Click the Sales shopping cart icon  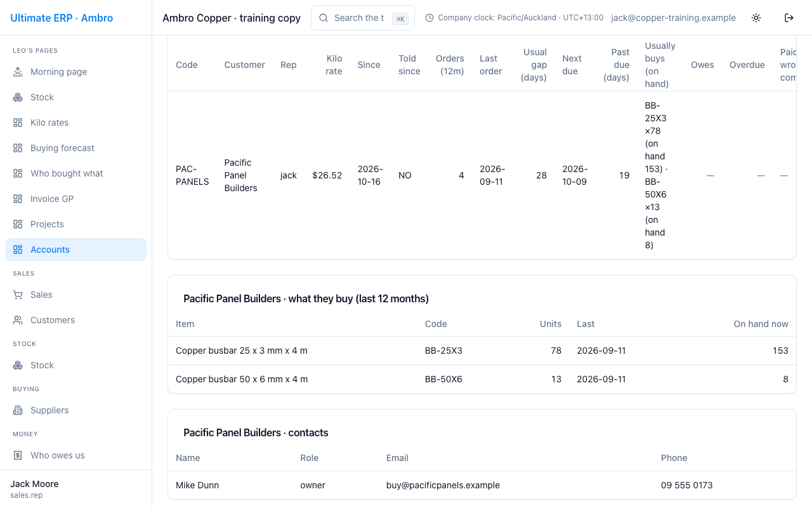click(18, 295)
